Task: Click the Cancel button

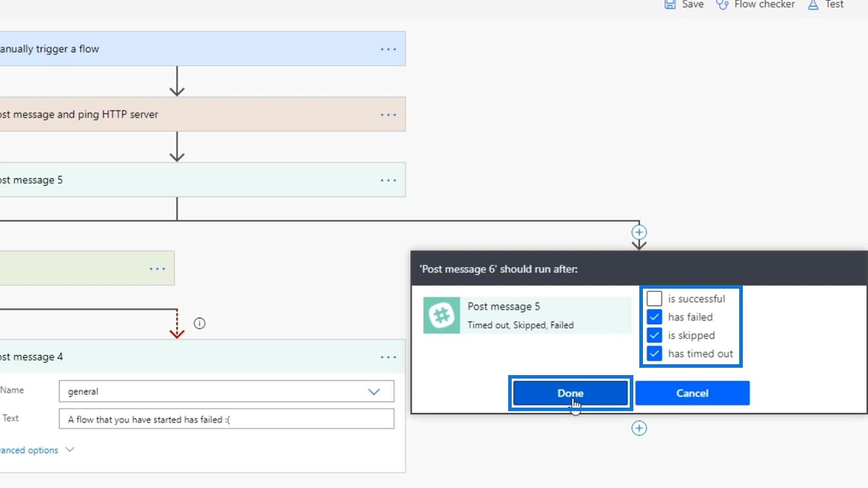Action: point(692,393)
